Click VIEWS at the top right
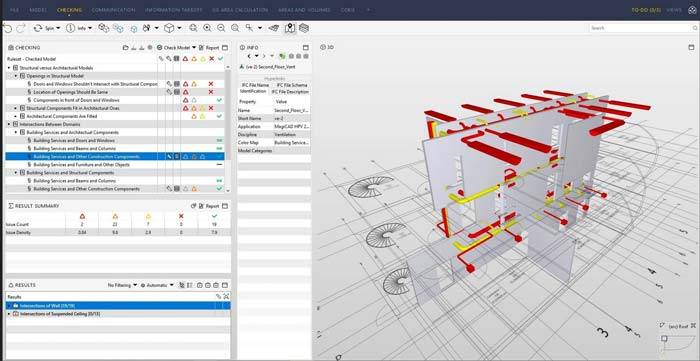Image resolution: width=700 pixels, height=361 pixels. 674,10
